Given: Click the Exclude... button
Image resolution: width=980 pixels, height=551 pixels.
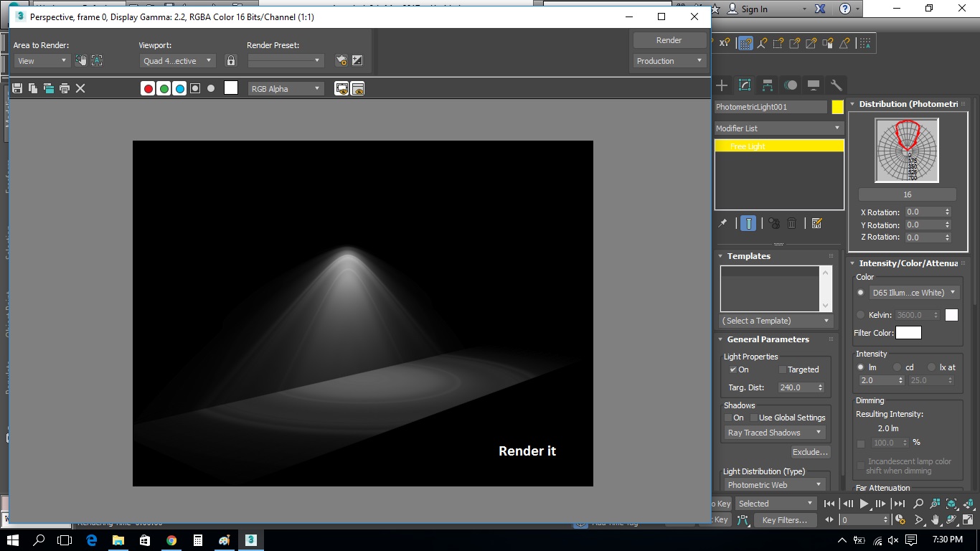Looking at the screenshot, I should (811, 452).
